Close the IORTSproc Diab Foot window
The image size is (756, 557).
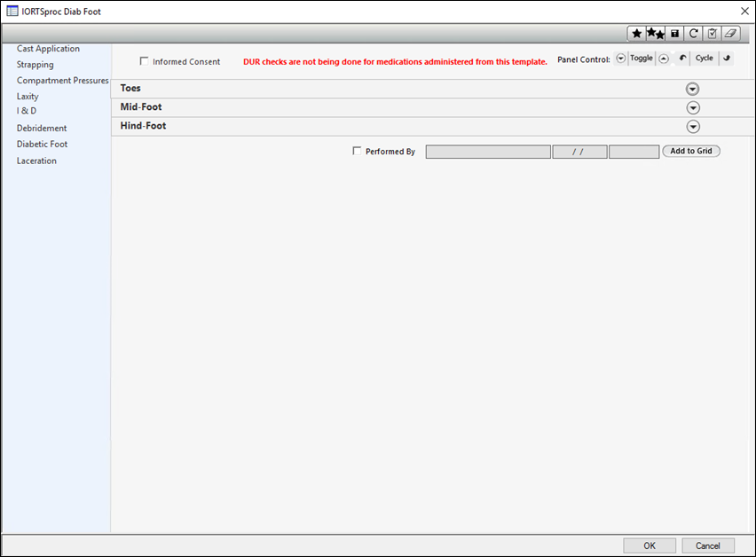pyautogui.click(x=744, y=11)
